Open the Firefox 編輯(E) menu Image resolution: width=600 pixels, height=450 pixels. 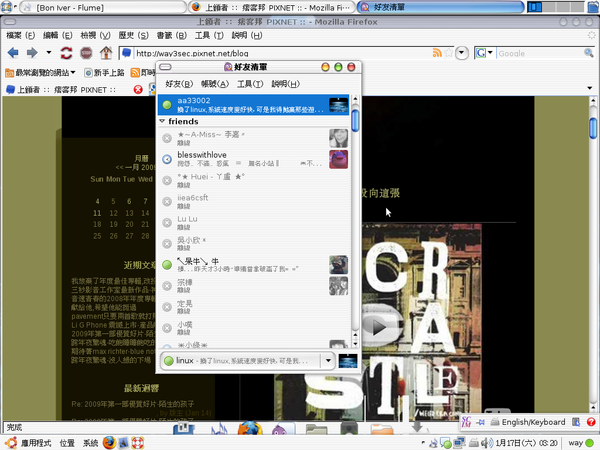click(x=58, y=36)
